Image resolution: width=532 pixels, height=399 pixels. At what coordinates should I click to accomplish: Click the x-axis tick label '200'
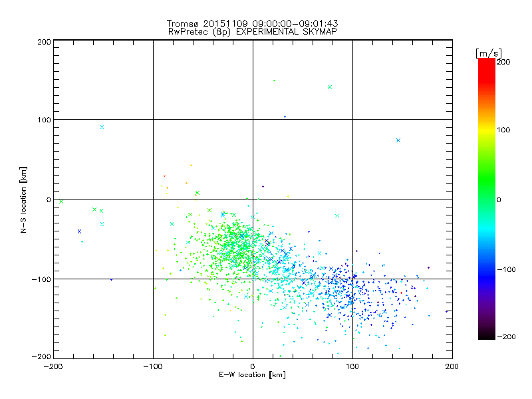[452, 366]
